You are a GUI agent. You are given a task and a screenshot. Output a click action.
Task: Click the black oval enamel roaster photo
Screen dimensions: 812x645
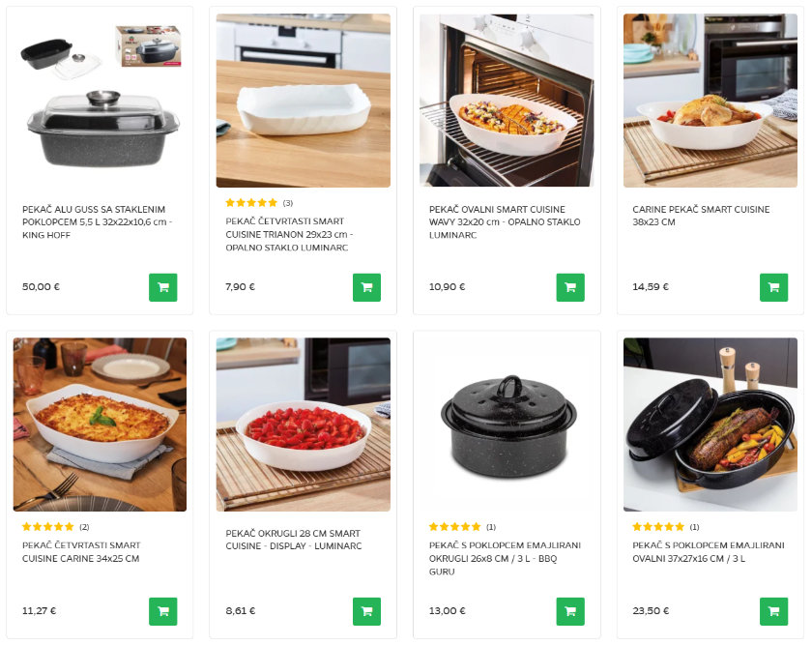(x=709, y=424)
